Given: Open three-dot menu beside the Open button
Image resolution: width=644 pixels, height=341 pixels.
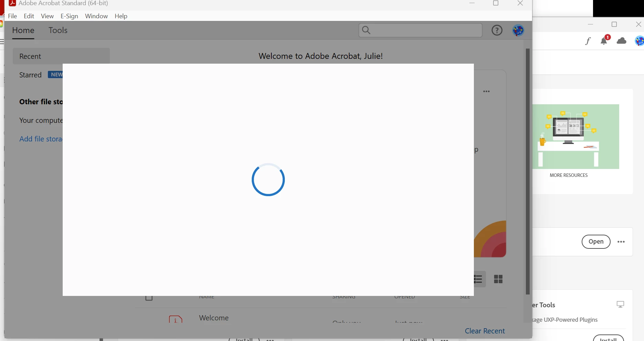Looking at the screenshot, I should [621, 242].
